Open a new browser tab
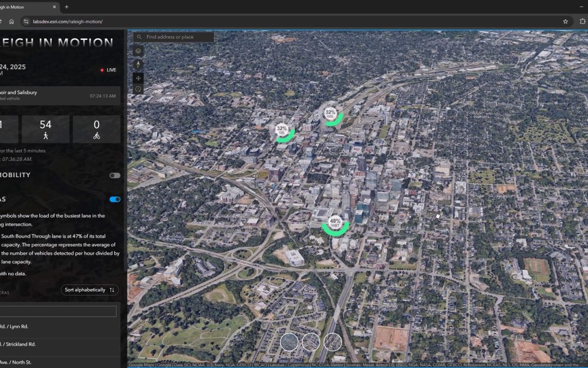The width and height of the screenshot is (588, 368). point(66,7)
